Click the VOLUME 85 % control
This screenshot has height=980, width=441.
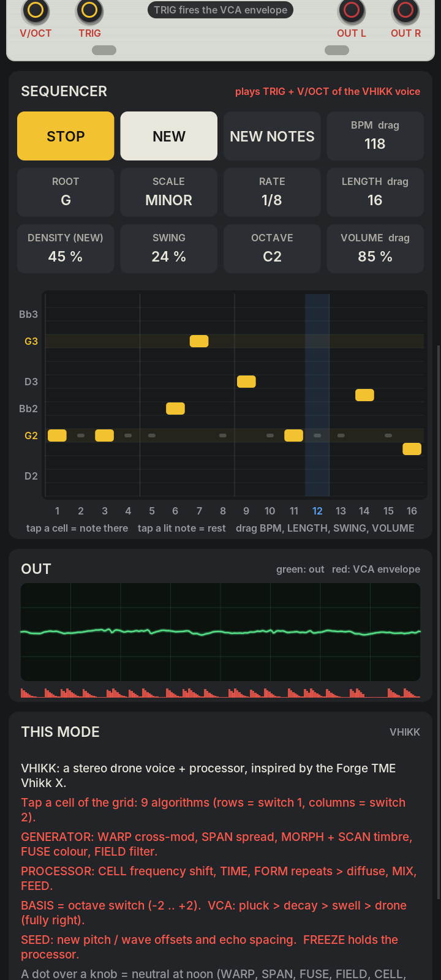point(375,249)
